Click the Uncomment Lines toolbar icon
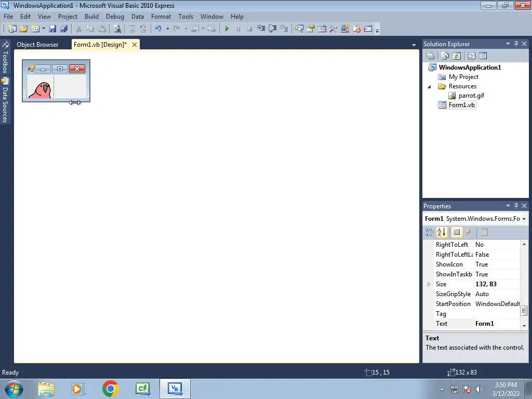Screen dimensions: 532x399 click(143, 29)
